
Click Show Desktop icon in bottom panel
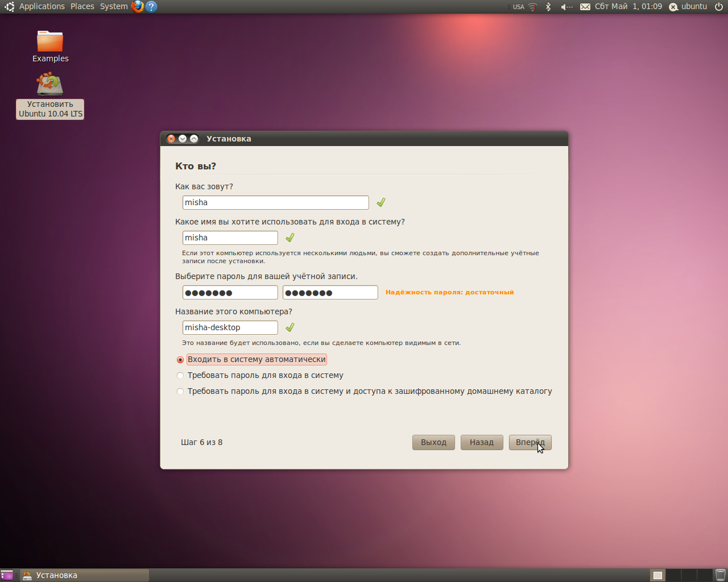pos(6,575)
